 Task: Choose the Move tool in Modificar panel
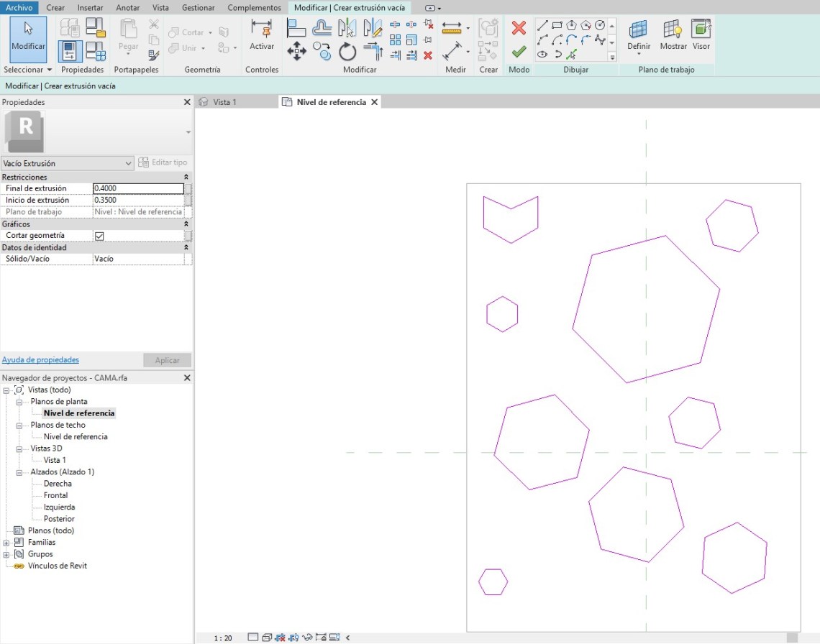[296, 50]
